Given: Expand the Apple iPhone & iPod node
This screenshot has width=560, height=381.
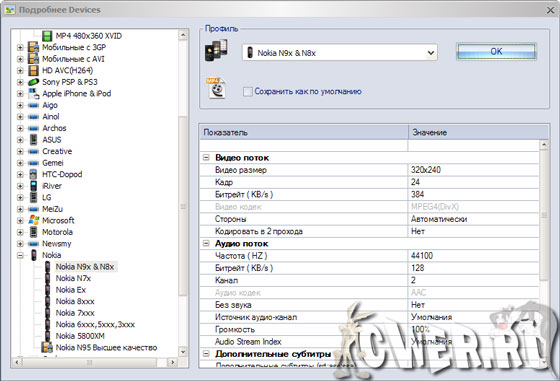Looking at the screenshot, I should [x=20, y=94].
